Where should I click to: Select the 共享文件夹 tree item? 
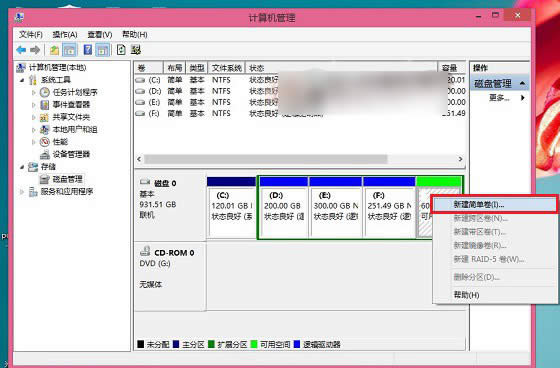pos(71,117)
